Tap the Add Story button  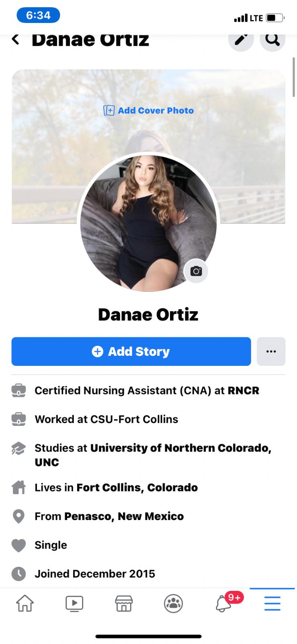[131, 351]
